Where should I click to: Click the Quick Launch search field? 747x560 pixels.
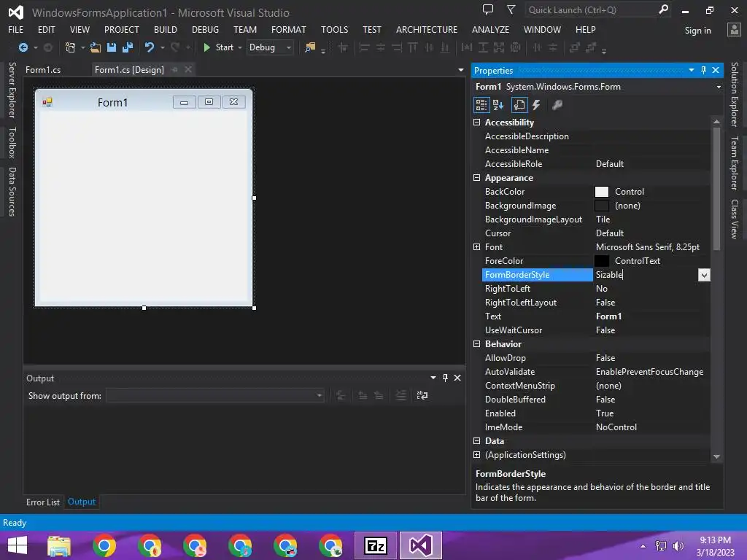pyautogui.click(x=591, y=9)
